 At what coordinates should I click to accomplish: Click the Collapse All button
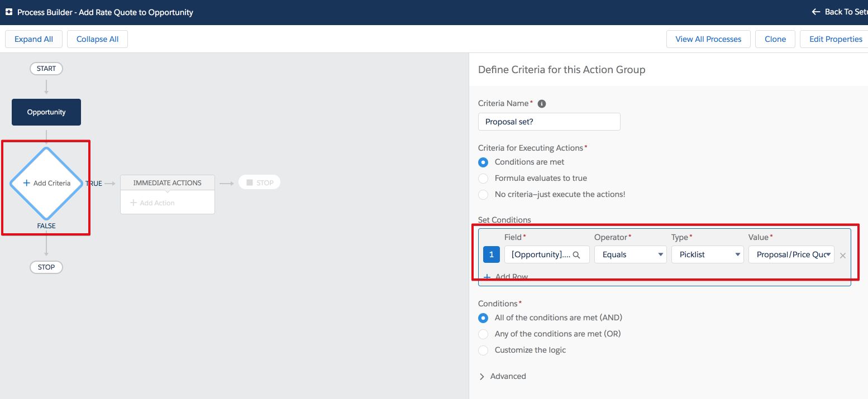coord(97,39)
